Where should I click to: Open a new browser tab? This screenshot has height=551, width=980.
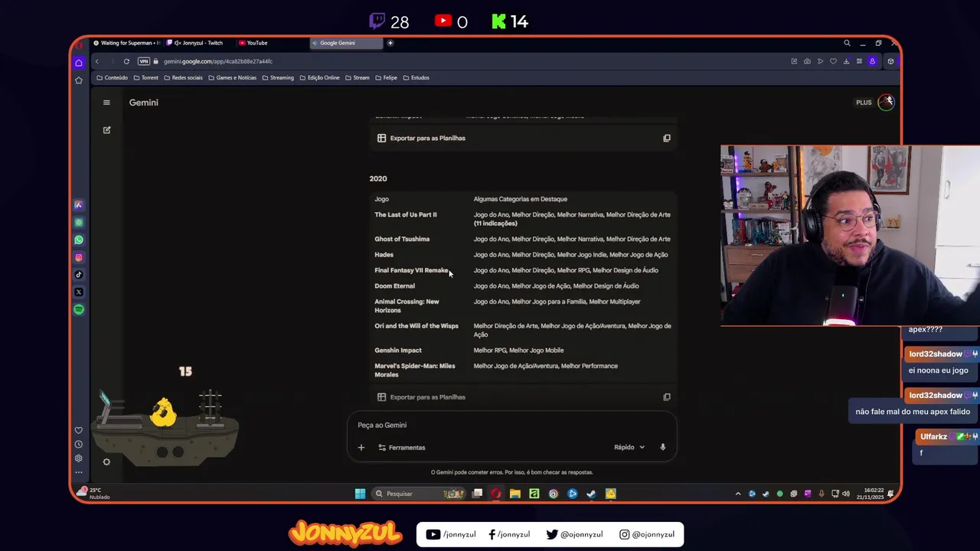coord(390,43)
